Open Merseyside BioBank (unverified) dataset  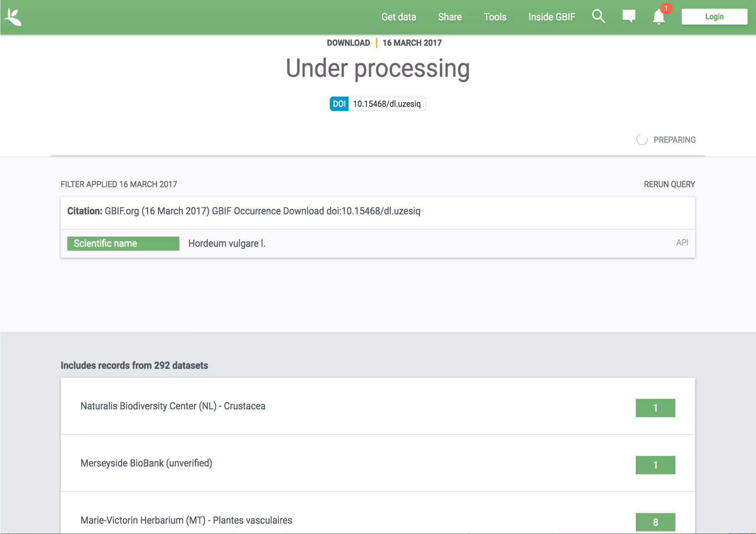[146, 463]
